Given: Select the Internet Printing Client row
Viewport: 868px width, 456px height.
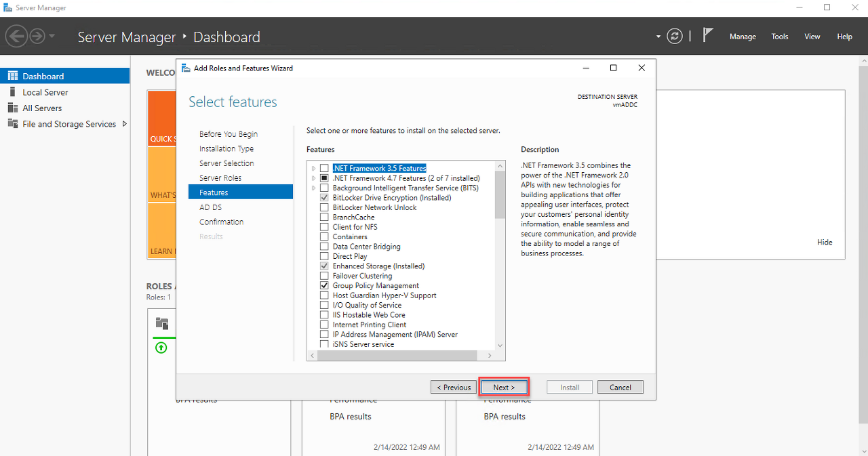Looking at the screenshot, I should point(370,325).
